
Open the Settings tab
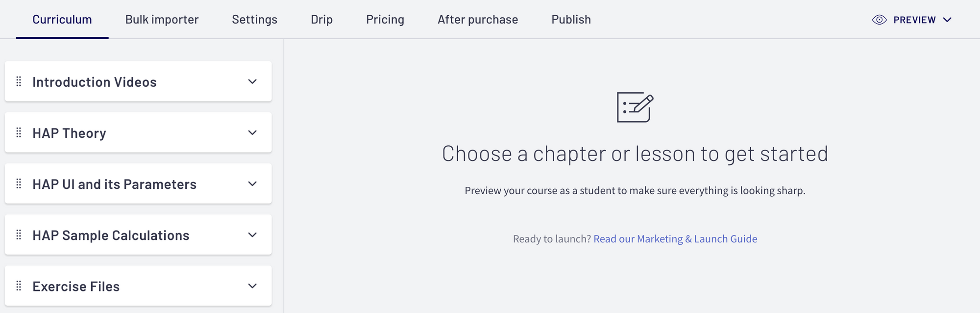pyautogui.click(x=254, y=20)
